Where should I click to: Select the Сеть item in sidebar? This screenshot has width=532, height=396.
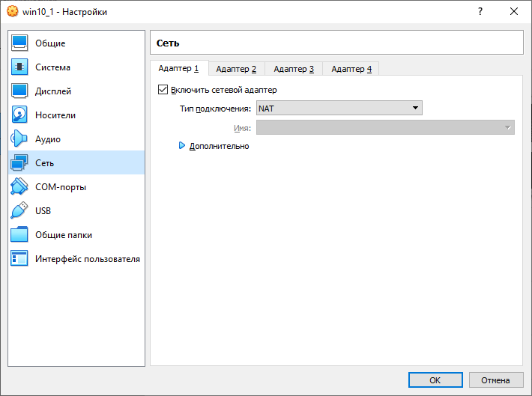pos(76,162)
